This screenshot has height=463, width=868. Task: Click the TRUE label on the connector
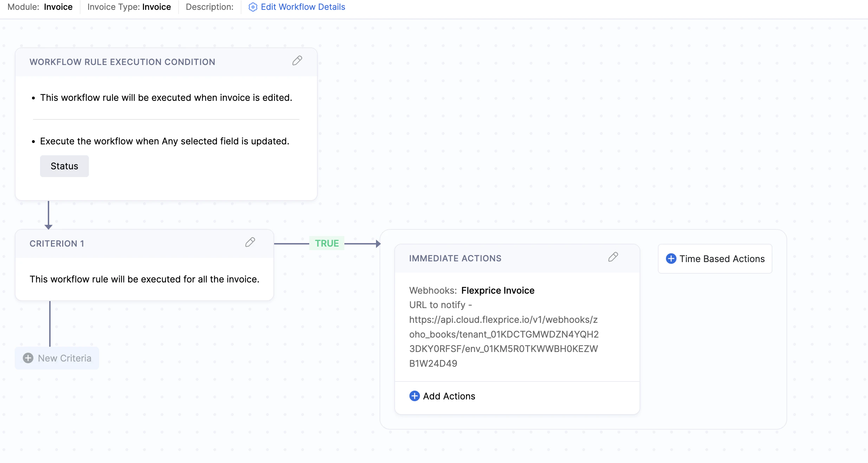[x=326, y=243]
